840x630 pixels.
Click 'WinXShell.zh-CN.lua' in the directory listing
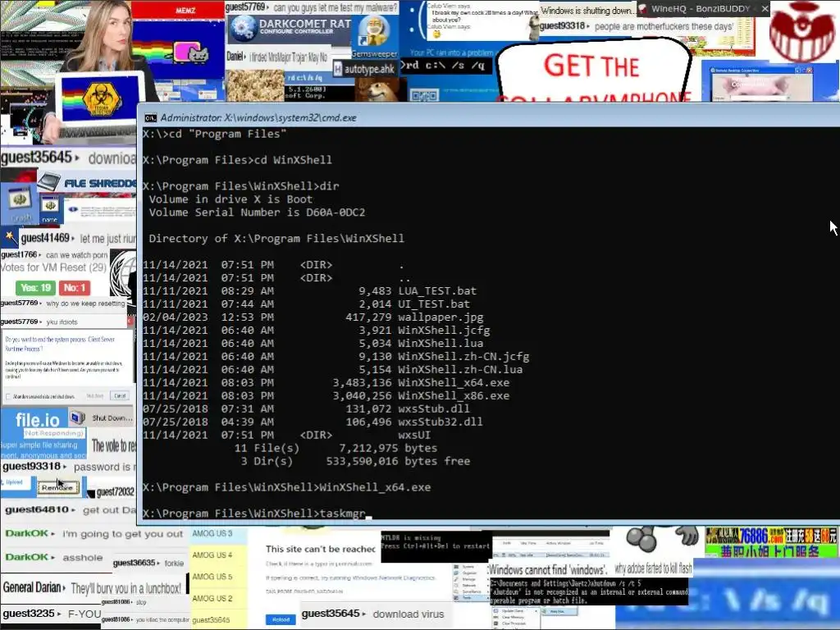pos(460,369)
